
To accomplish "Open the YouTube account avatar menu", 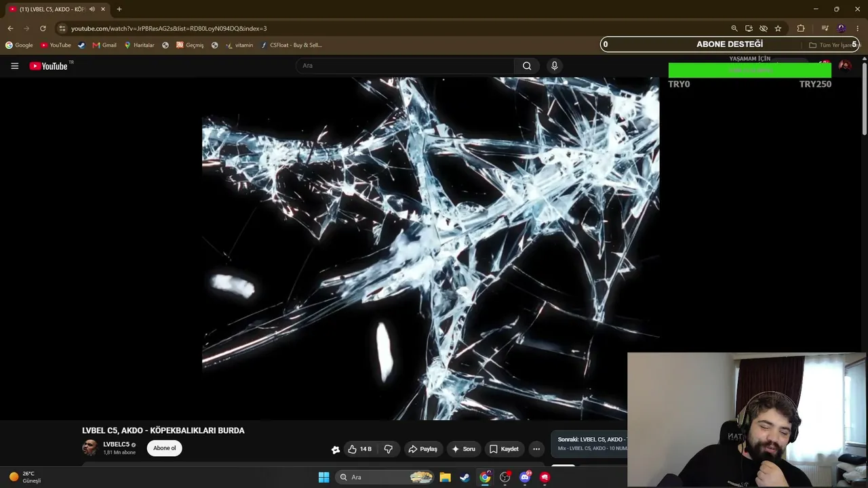I will click(x=845, y=66).
